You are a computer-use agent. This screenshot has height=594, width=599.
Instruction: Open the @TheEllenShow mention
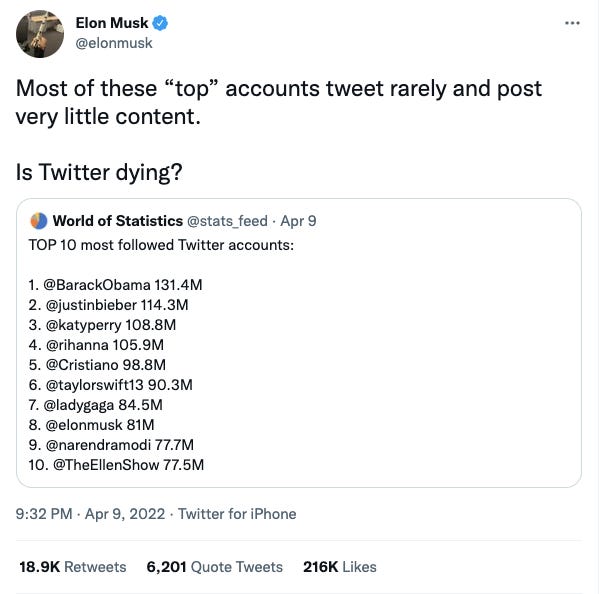pyautogui.click(x=106, y=465)
